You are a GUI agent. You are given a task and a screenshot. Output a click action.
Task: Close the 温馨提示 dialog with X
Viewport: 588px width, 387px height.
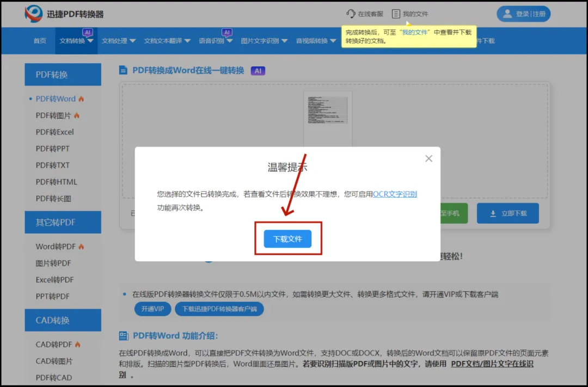point(428,158)
